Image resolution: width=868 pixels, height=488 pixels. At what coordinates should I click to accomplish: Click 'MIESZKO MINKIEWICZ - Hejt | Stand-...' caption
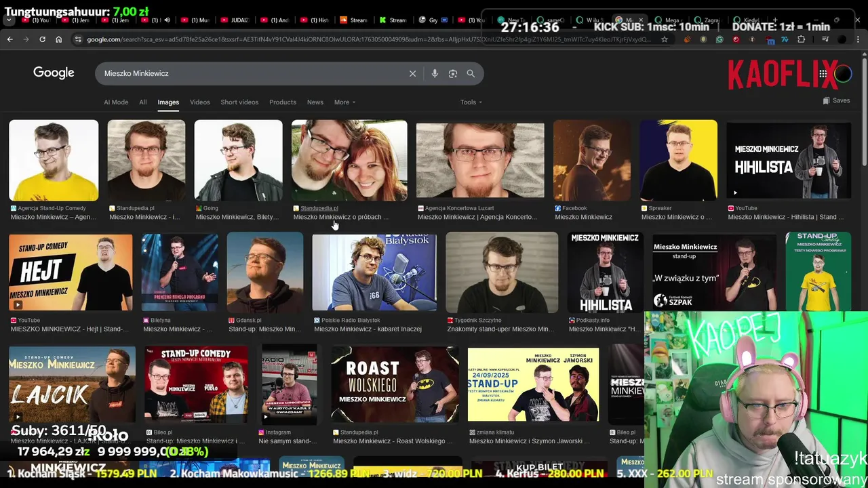70,329
